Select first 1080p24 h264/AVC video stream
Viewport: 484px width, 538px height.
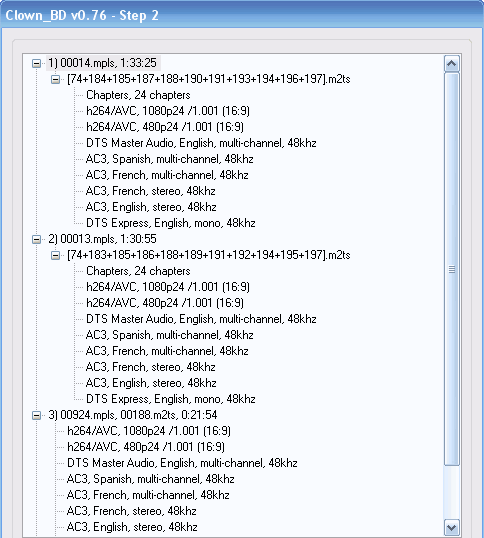click(168, 111)
